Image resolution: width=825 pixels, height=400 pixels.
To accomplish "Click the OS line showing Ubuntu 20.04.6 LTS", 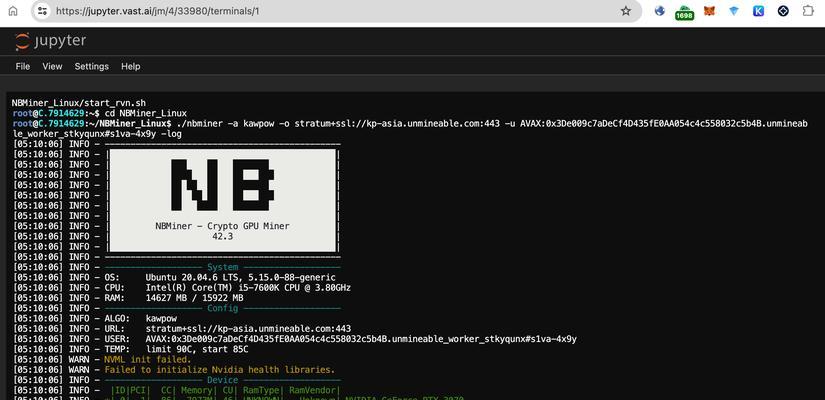I will pyautogui.click(x=174, y=277).
